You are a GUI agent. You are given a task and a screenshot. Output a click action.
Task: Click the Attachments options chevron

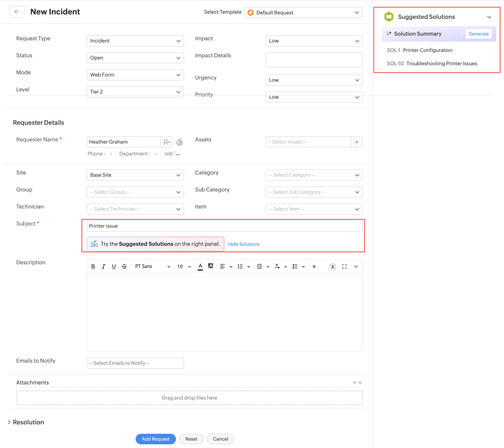pos(360,383)
